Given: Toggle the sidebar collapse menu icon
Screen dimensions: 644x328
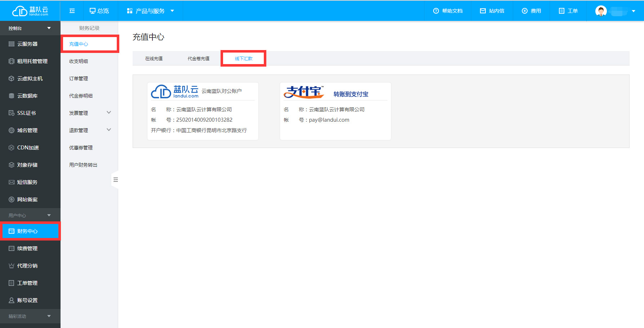Looking at the screenshot, I should point(72,11).
